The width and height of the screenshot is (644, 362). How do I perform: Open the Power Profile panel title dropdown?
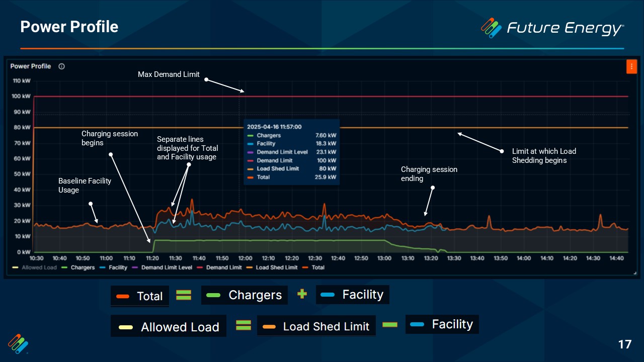[x=31, y=66]
